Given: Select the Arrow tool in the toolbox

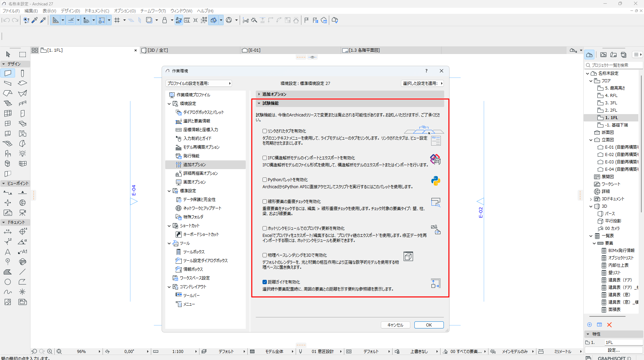Looking at the screenshot, I should 8,54.
